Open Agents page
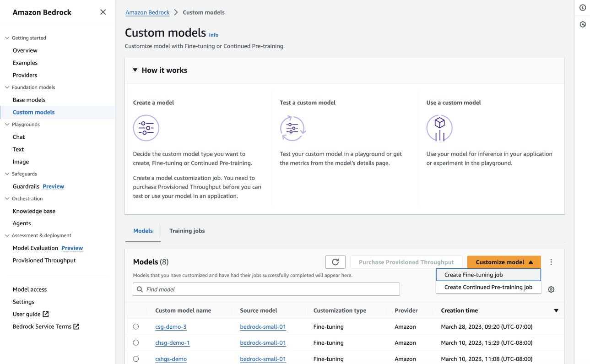 click(x=22, y=223)
